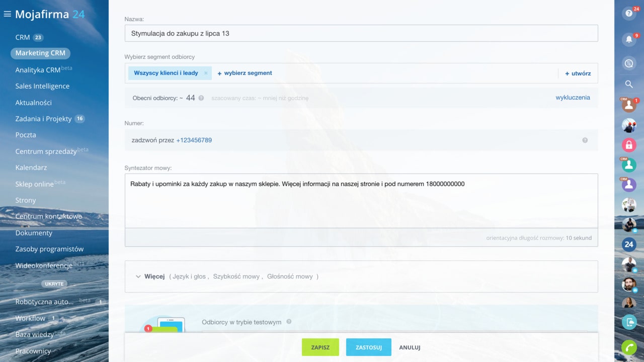Open Zadania i Projekty menu item

pos(43,119)
